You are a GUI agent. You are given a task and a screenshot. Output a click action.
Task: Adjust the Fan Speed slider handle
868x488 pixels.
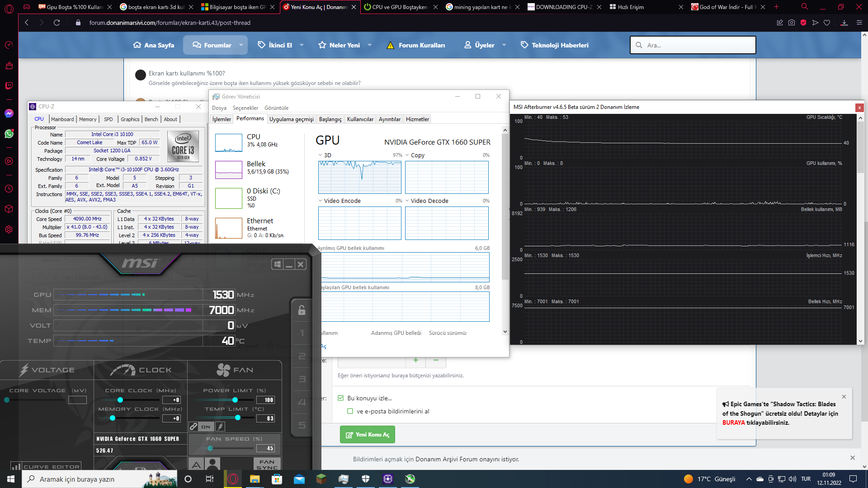(x=210, y=448)
